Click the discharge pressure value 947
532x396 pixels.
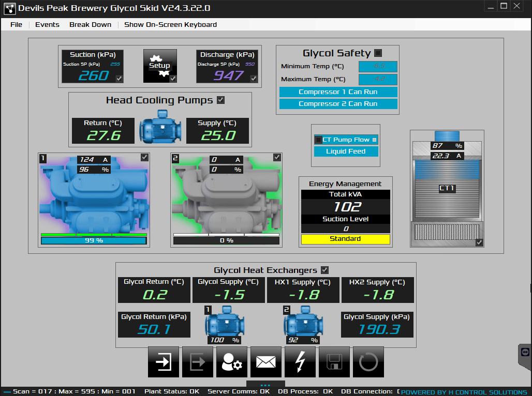pos(228,75)
